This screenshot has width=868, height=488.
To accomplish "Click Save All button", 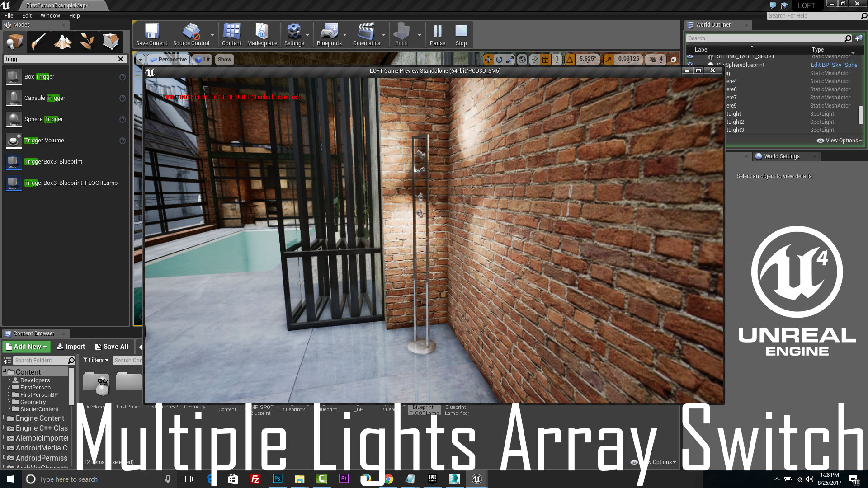I will pos(112,347).
